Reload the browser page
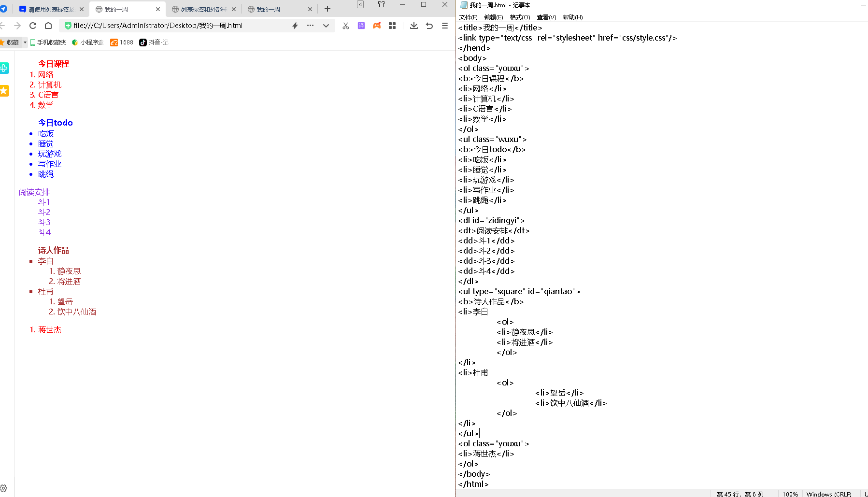Screen dimensions: 868x497 coord(33,26)
